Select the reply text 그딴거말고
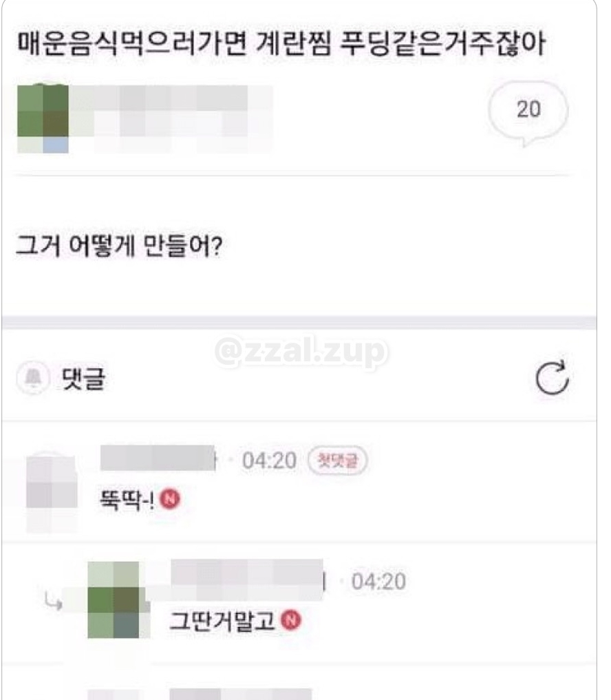Viewport: 611px width, 700px height. point(222,621)
